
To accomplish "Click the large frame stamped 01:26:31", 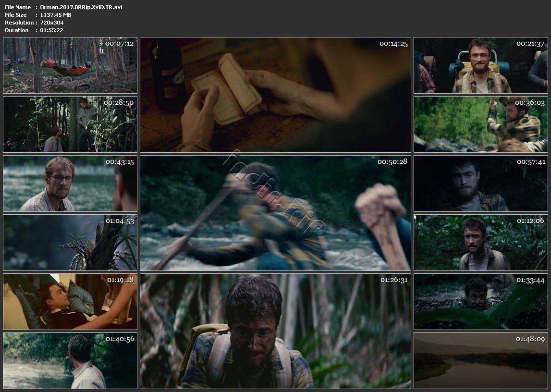I will coord(275,331).
